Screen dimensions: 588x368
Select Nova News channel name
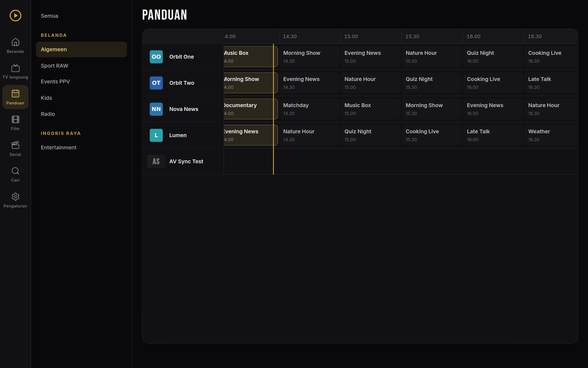coord(184,109)
